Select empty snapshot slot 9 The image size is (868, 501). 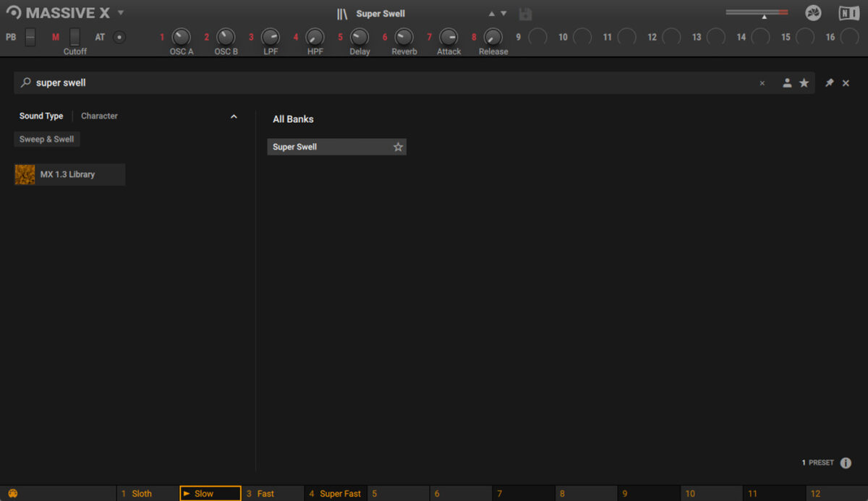pyautogui.click(x=650, y=494)
